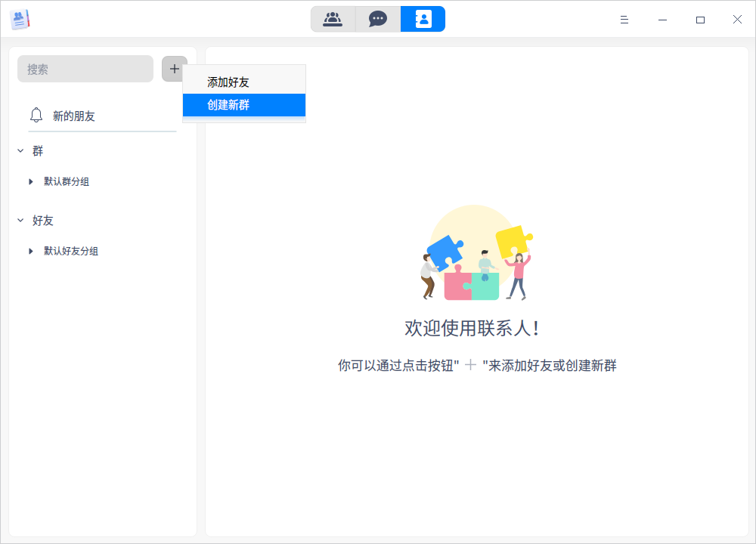Close the contacts window
The width and height of the screenshot is (756, 544).
coord(737,20)
